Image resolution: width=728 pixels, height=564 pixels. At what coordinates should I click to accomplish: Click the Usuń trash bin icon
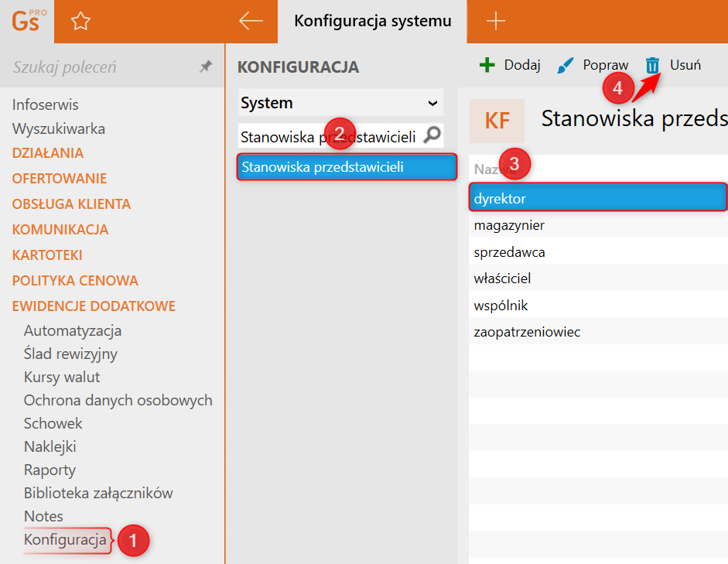[x=652, y=66]
